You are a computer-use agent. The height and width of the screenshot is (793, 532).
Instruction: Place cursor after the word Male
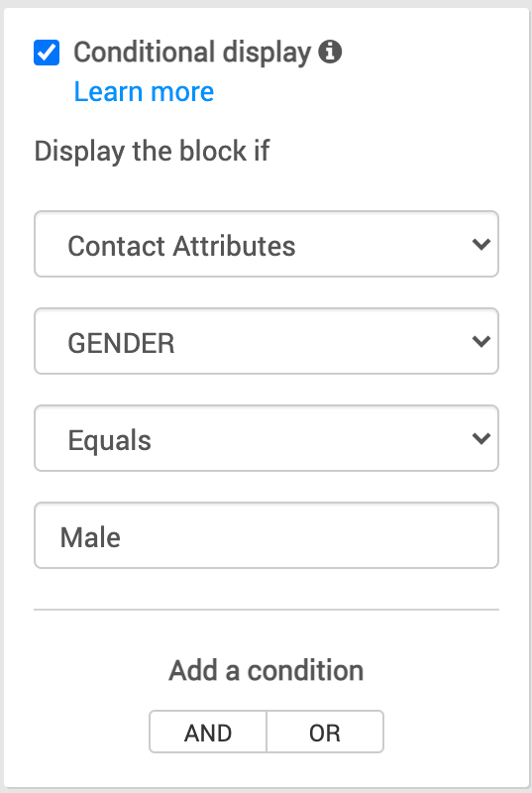pyautogui.click(x=122, y=537)
